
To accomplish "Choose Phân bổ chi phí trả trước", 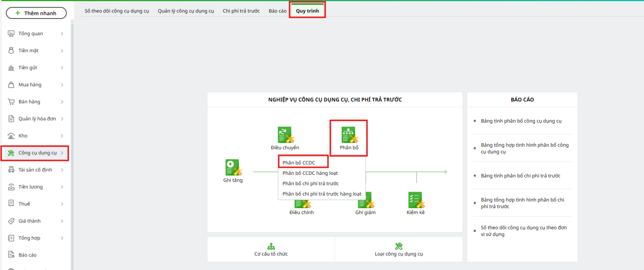I will [310, 184].
